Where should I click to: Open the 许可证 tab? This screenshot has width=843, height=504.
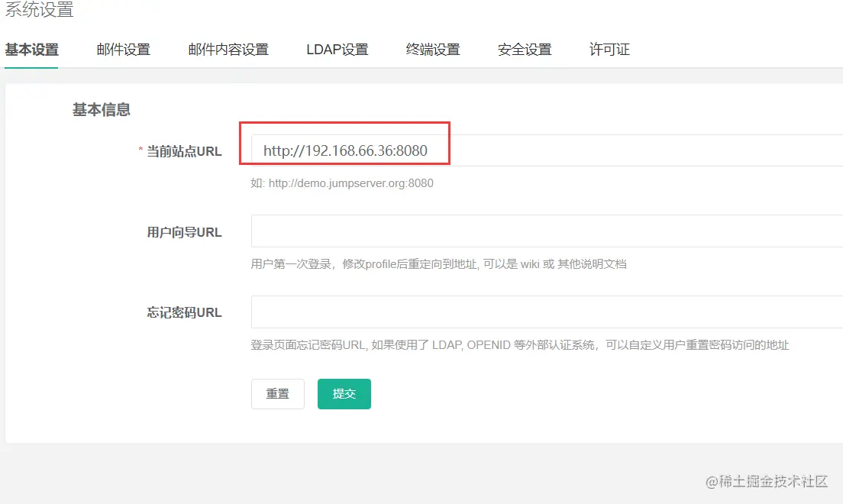point(609,50)
